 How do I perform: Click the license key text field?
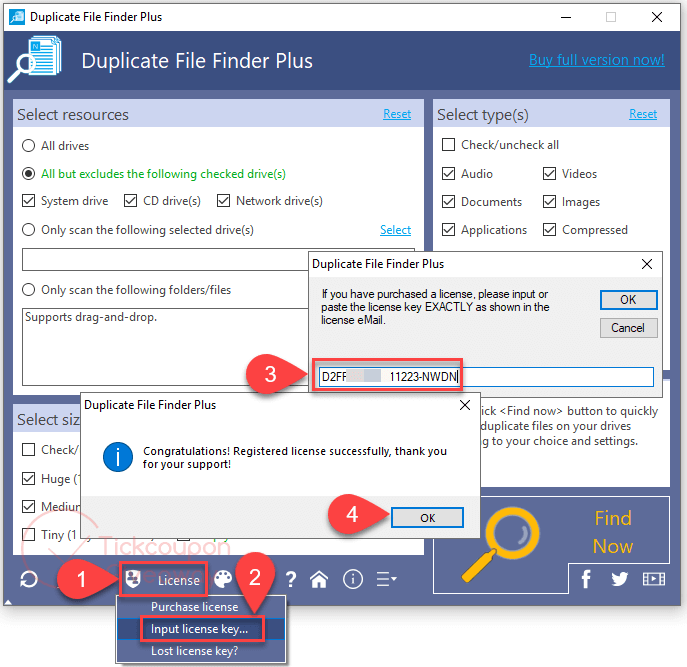[486, 377]
